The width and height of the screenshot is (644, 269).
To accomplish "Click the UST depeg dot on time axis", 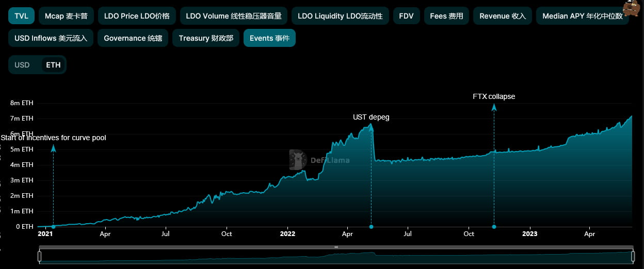I will coord(371,227).
